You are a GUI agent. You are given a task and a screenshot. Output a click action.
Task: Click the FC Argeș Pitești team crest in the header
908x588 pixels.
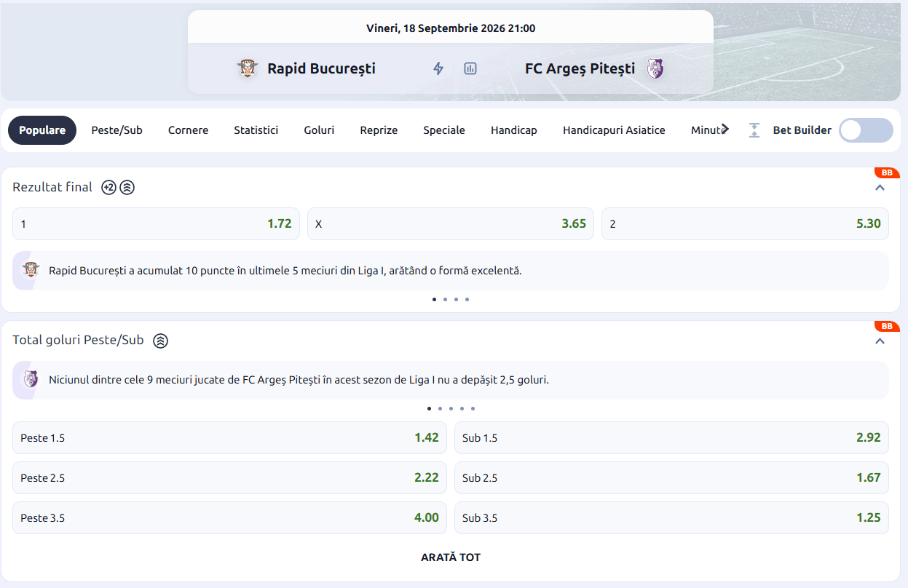[x=655, y=68]
